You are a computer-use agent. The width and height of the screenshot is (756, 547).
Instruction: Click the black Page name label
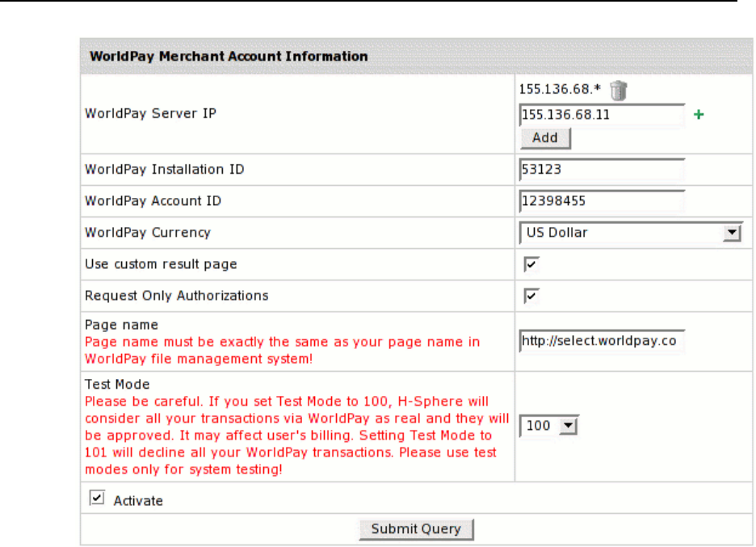pos(121,325)
